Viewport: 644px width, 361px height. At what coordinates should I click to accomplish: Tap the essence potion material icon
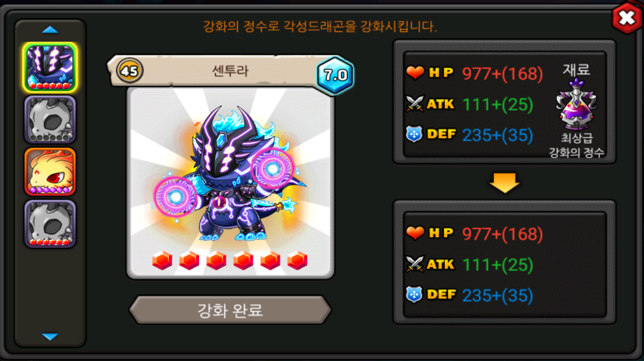576,104
